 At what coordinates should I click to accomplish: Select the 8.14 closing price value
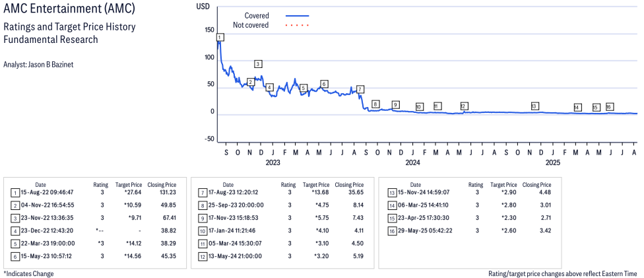click(358, 205)
